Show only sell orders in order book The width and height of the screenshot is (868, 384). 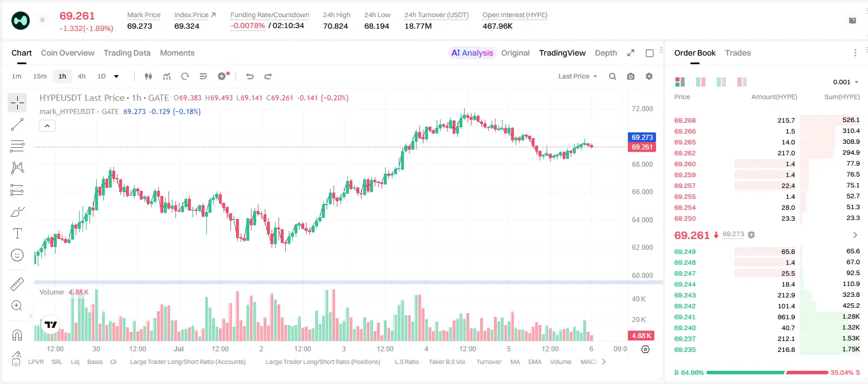pos(742,82)
